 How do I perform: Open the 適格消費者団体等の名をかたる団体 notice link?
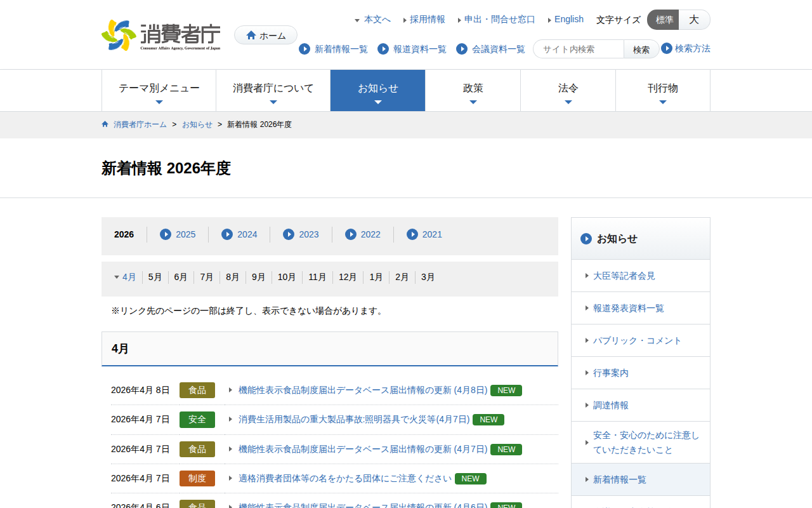click(345, 478)
